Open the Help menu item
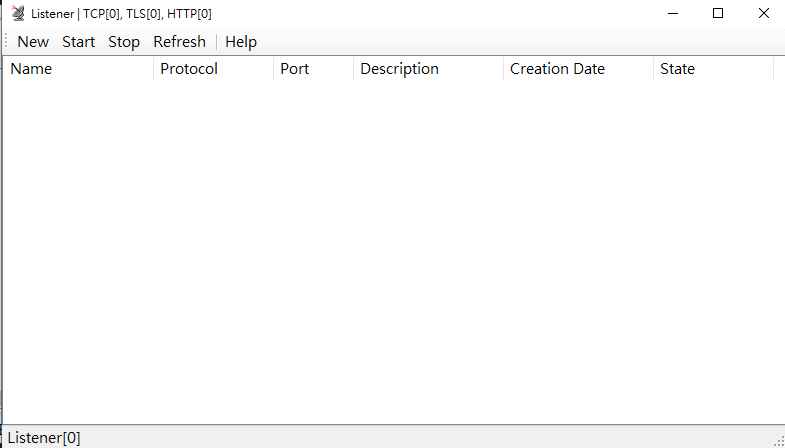This screenshot has width=785, height=448. click(x=241, y=42)
